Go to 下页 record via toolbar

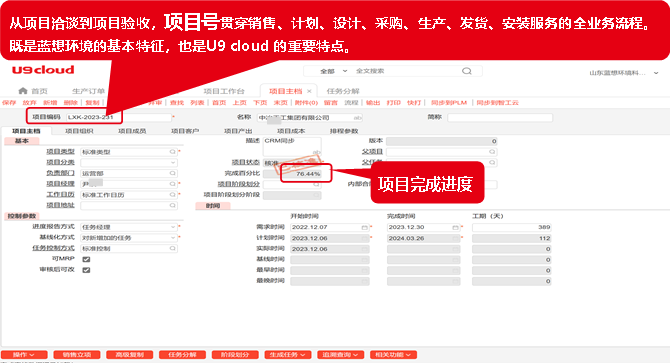pos(260,103)
